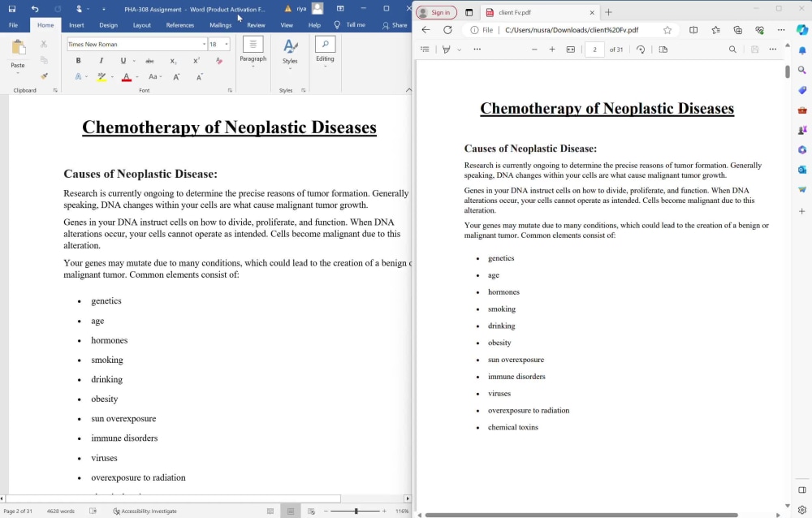Switch Word to Print Layout view
812x518 pixels.
pos(291,512)
